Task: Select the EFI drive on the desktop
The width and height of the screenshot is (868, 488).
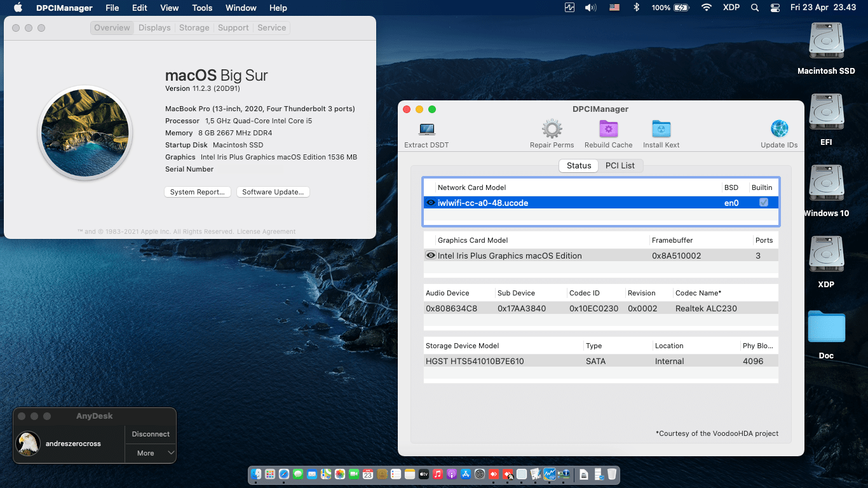Action: 826,113
